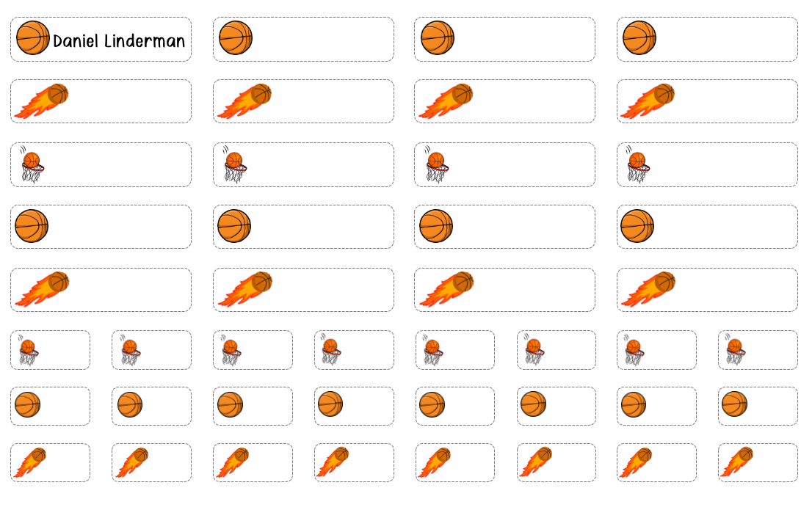
Task: Select the plain basketball in fourth row, first column
Action: (32, 226)
